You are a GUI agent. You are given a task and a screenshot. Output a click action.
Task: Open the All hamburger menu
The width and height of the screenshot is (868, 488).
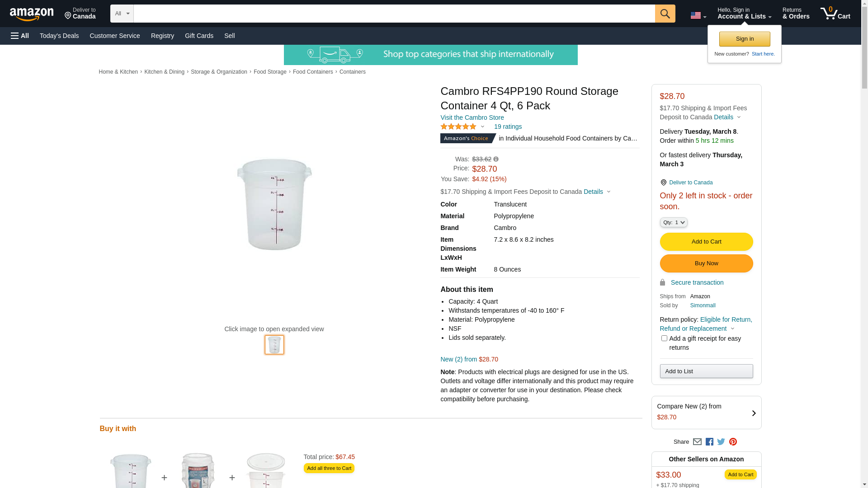point(20,36)
